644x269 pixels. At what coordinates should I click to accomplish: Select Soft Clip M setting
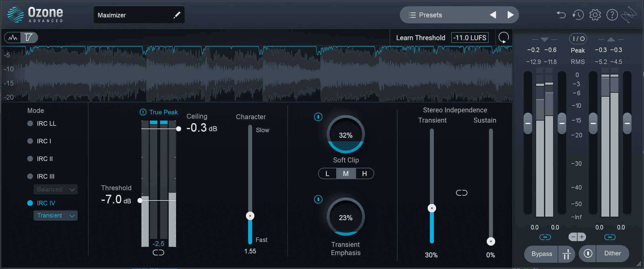click(346, 173)
